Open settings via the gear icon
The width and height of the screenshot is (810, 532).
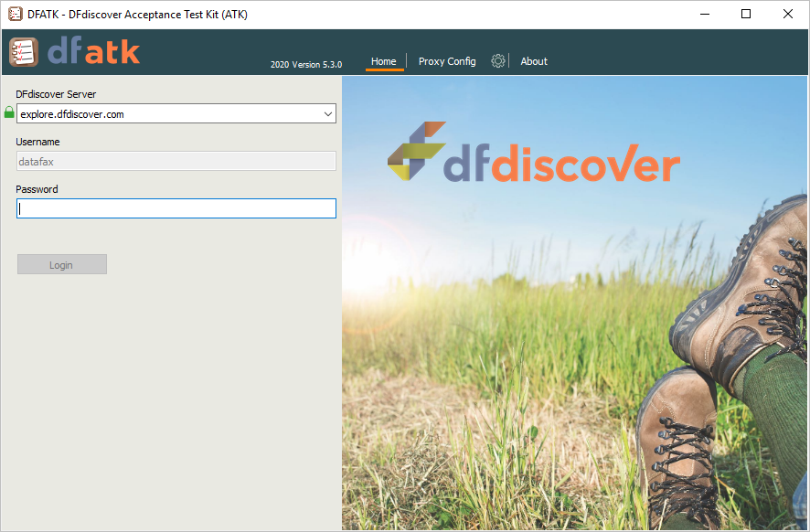pyautogui.click(x=498, y=61)
